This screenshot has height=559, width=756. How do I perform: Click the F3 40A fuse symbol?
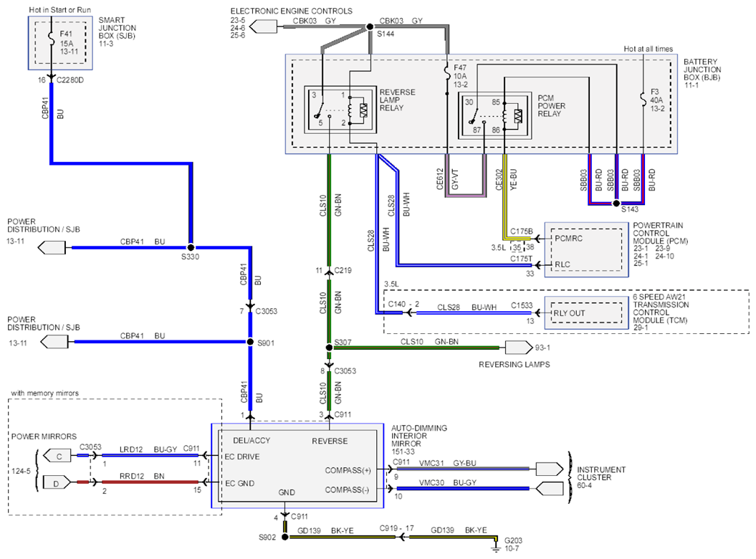pos(643,100)
